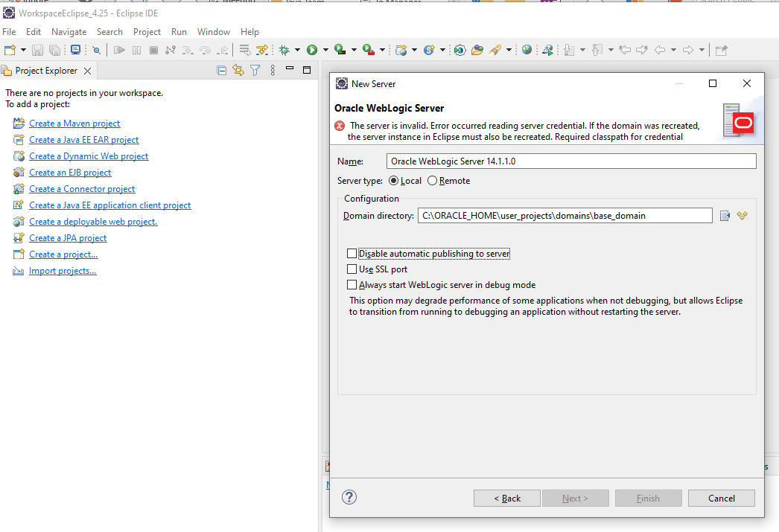Click Cancel in New Server dialog
This screenshot has width=779, height=532.
pos(722,499)
